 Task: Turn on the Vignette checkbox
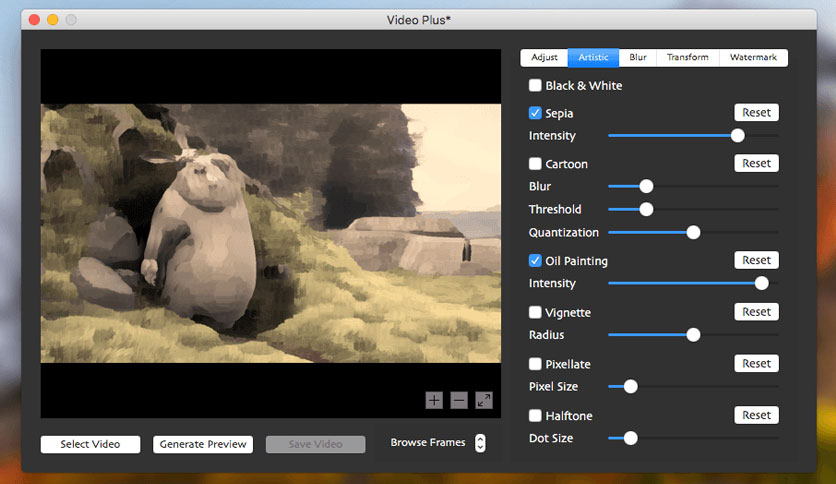[x=535, y=312]
